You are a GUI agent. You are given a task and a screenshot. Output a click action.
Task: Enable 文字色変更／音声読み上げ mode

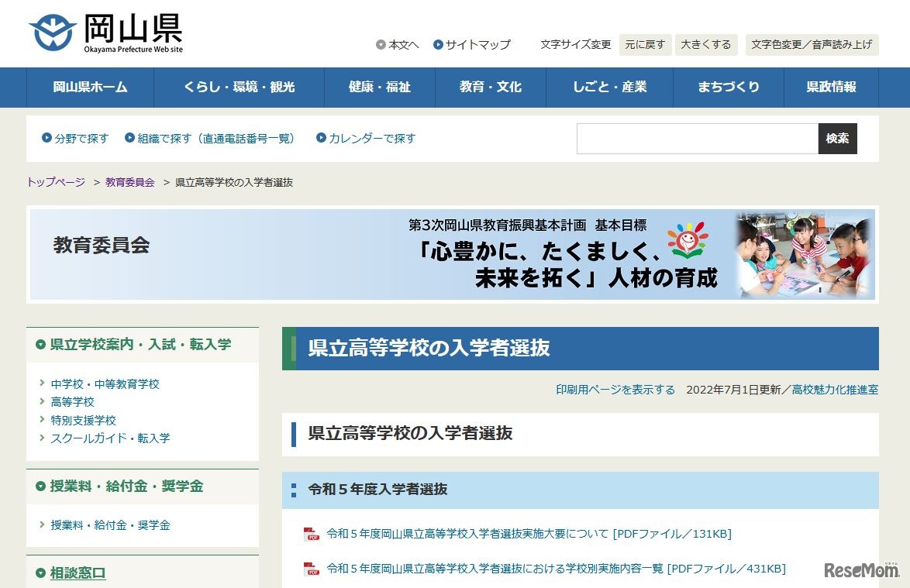[812, 45]
